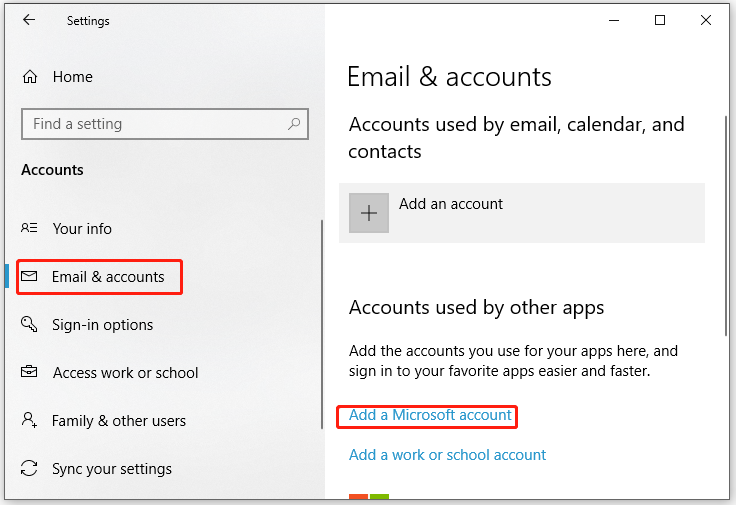The width and height of the screenshot is (736, 505).
Task: Maximize the Settings window
Action: pyautogui.click(x=660, y=20)
